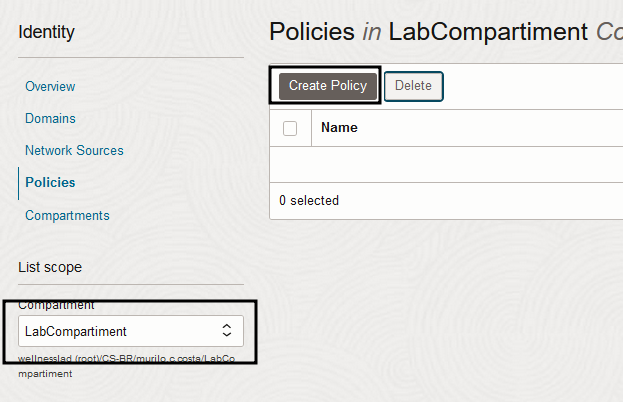
Task: Open the Compartments menu item
Action: tap(67, 215)
